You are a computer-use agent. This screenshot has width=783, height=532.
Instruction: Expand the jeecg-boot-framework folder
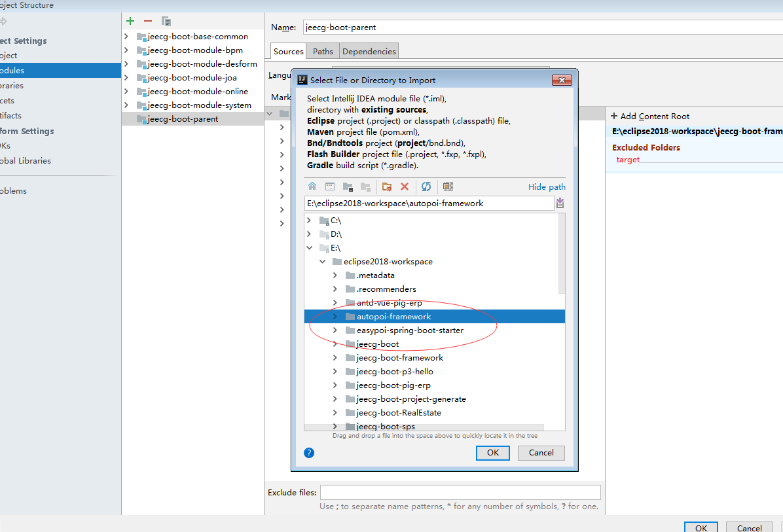(335, 357)
